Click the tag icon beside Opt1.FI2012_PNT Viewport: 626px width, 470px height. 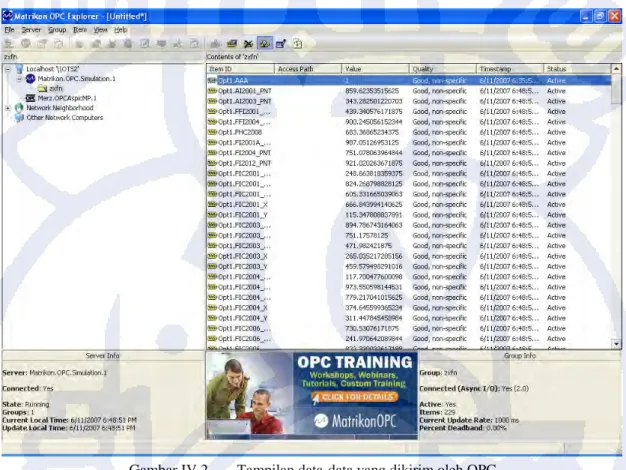(212, 163)
